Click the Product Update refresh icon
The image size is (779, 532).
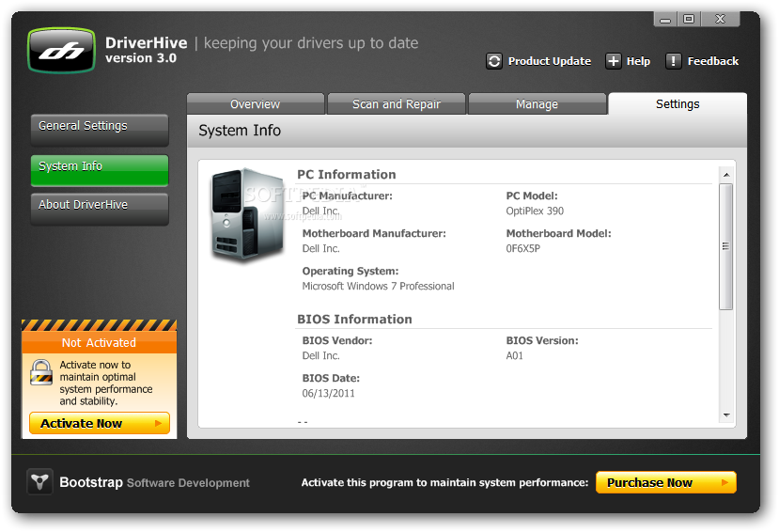click(x=494, y=61)
